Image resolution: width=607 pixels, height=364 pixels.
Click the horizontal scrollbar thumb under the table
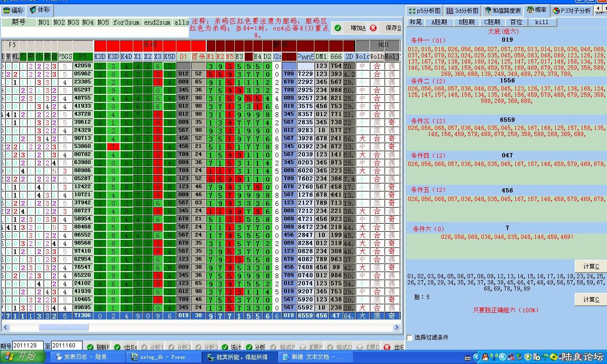coord(63,327)
